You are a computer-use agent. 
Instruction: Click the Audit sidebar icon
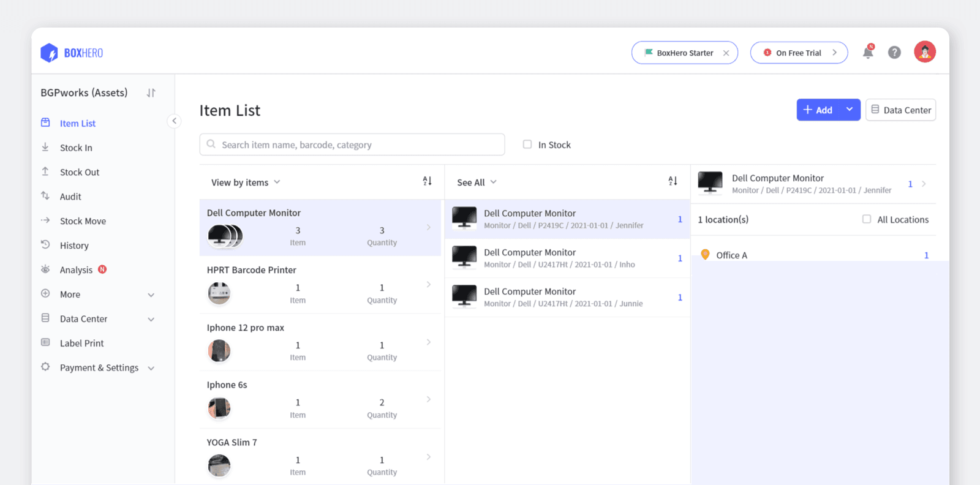[x=45, y=196]
